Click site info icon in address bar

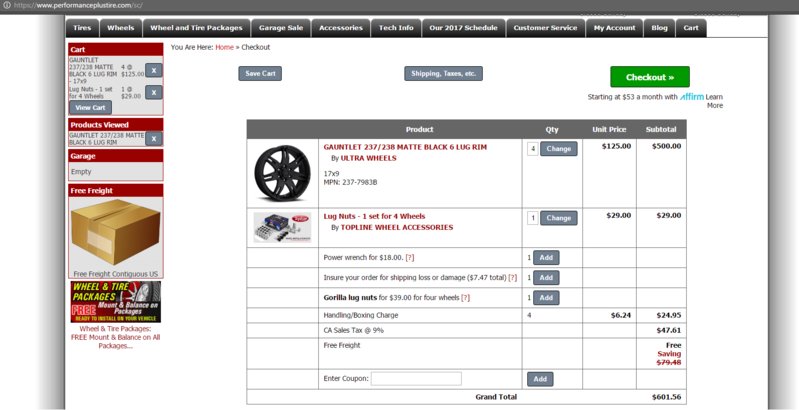click(x=7, y=6)
